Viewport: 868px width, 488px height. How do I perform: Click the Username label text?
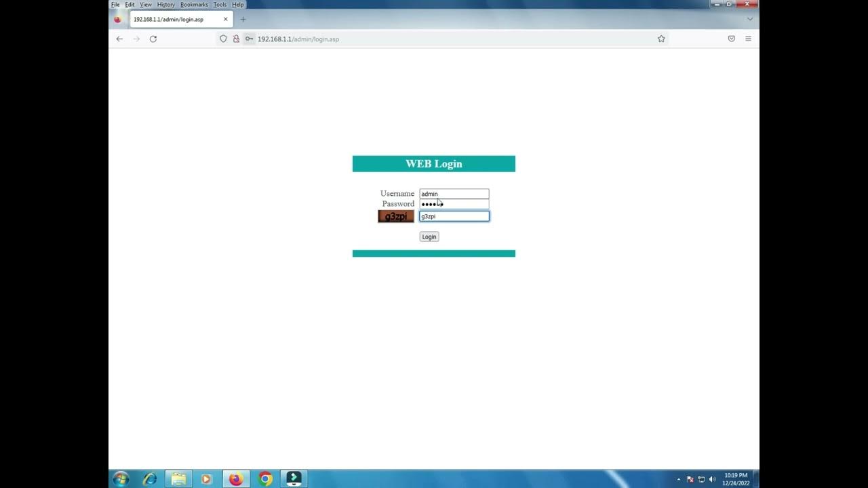click(397, 194)
